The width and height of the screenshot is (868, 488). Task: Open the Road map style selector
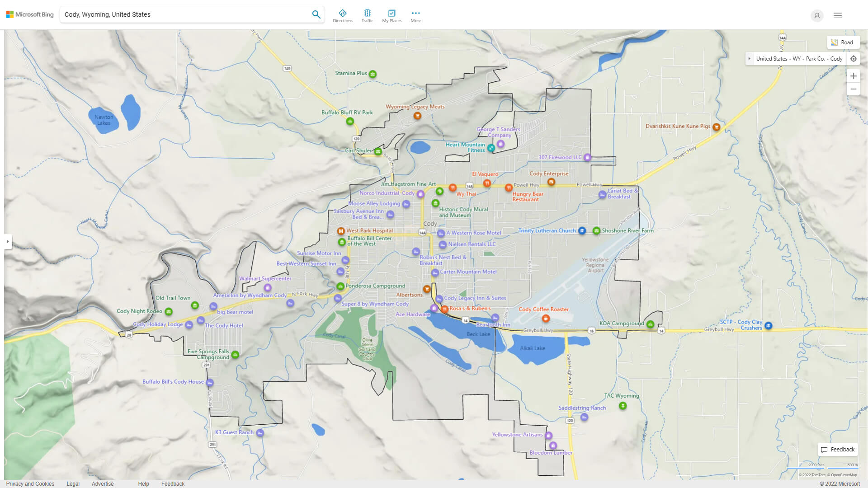click(843, 42)
